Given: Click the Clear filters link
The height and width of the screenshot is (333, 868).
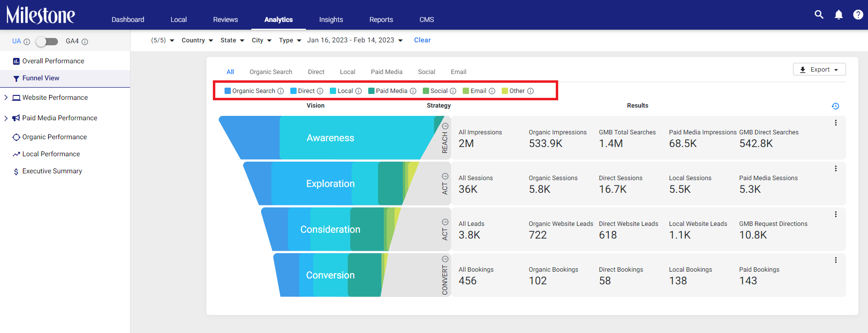Looking at the screenshot, I should (422, 40).
